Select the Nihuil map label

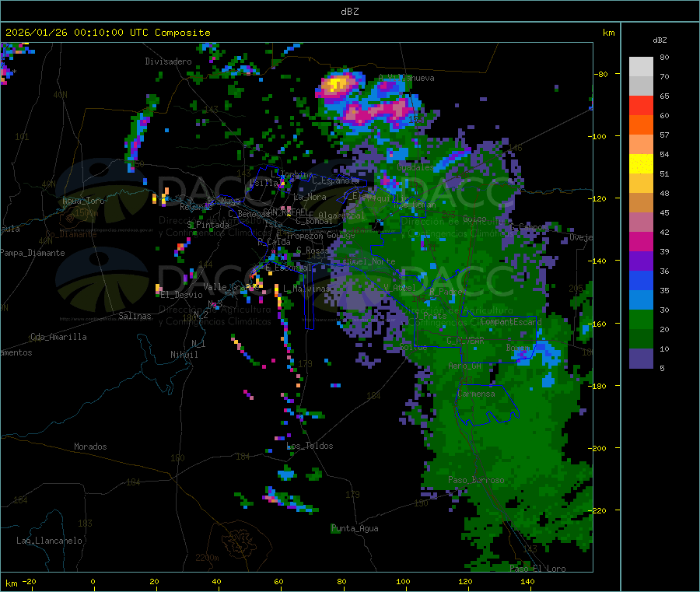(x=184, y=355)
